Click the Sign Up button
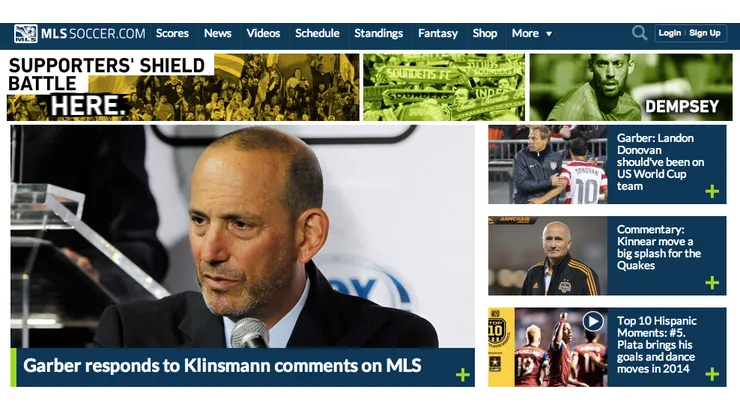The height and width of the screenshot is (416, 740). pyautogui.click(x=705, y=33)
